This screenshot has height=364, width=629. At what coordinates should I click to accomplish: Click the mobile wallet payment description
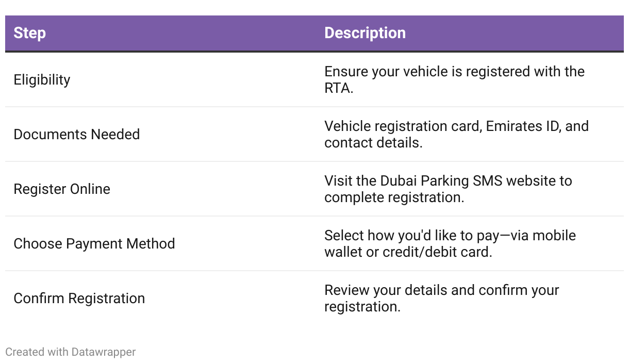450,244
